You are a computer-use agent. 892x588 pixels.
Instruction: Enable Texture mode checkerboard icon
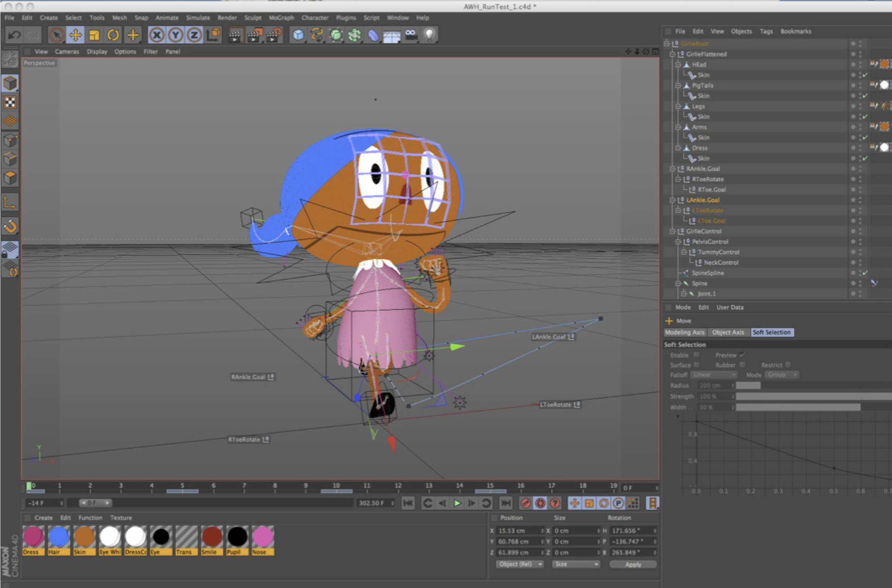coord(10,102)
